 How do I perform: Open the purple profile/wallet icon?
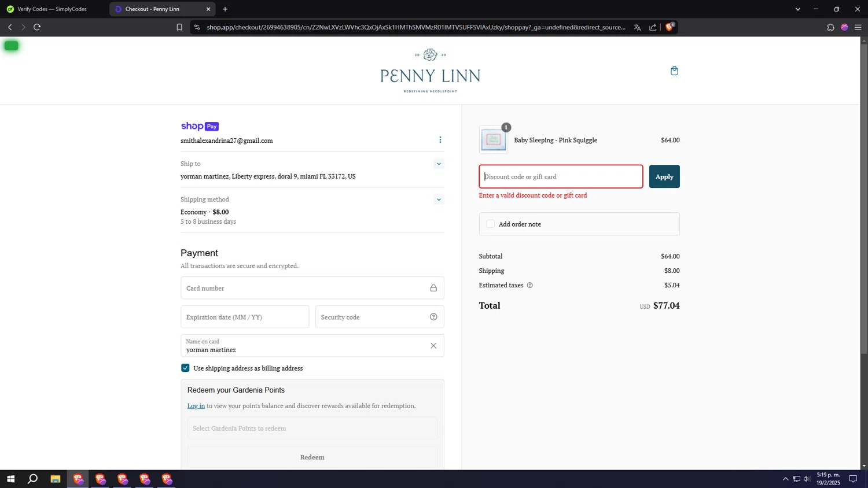(x=844, y=27)
